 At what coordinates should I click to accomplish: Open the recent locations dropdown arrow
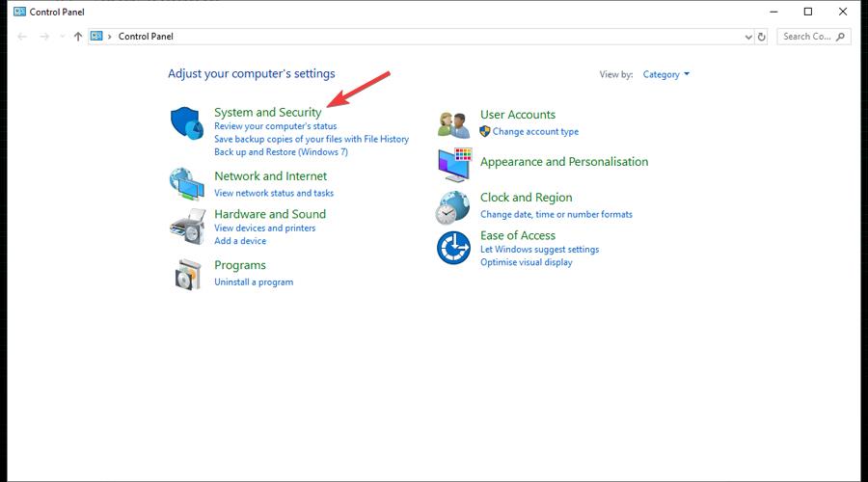coord(62,37)
